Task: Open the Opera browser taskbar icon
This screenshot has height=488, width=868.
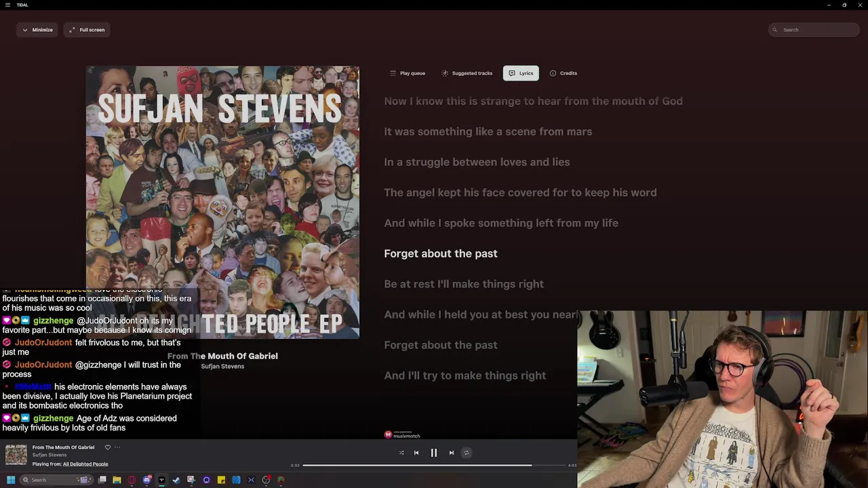Action: [132, 480]
